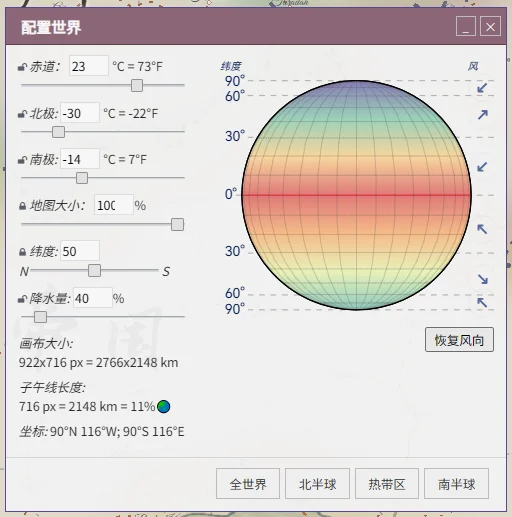Minimize the 配置世界 dialog
This screenshot has width=512, height=517.
(466, 26)
